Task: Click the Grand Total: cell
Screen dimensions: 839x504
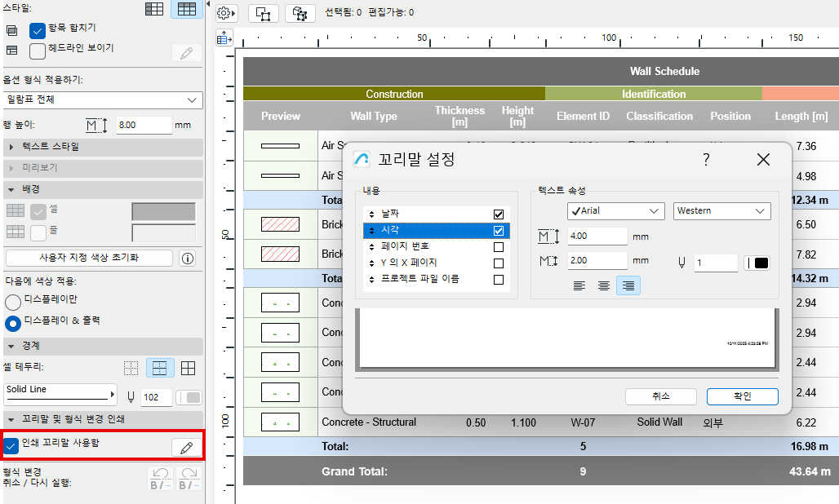Action: 354,471
